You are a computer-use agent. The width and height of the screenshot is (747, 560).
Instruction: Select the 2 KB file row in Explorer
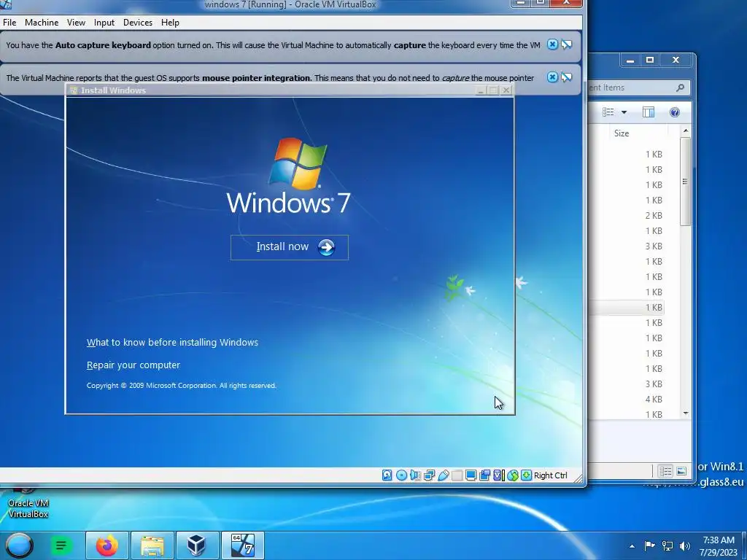[626, 216]
